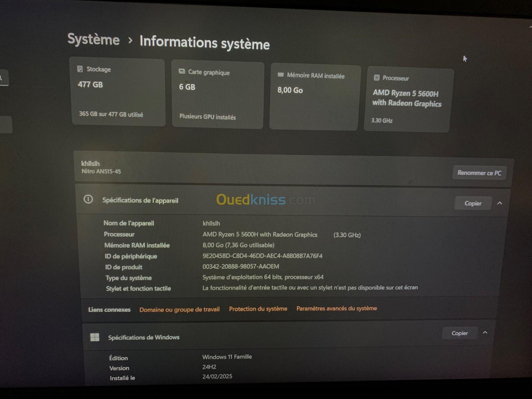Click the install date 24/02/2025

point(217,376)
